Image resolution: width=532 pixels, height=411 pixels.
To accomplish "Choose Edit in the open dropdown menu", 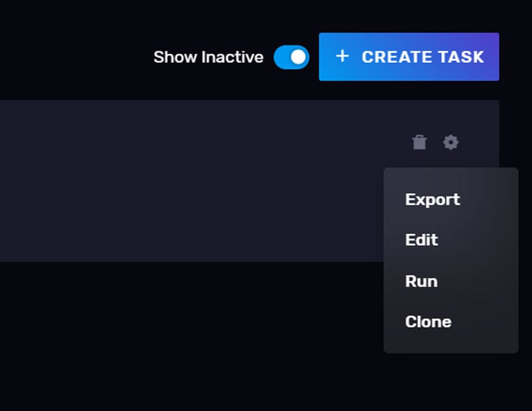I will (421, 241).
